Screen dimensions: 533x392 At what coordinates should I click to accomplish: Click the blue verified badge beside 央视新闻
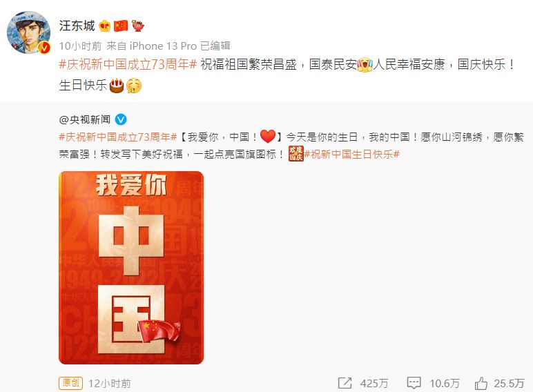121,119
